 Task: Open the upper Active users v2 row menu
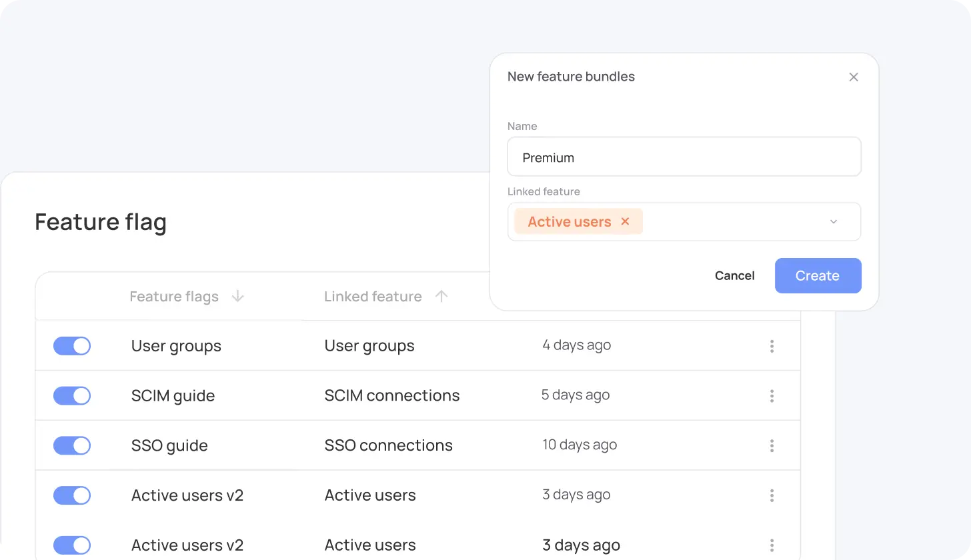coord(772,495)
